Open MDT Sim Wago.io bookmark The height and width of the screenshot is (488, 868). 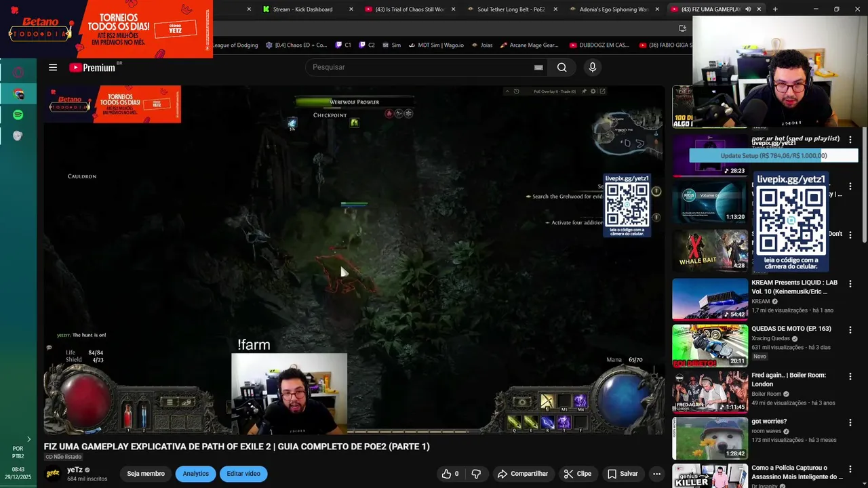pyautogui.click(x=435, y=45)
